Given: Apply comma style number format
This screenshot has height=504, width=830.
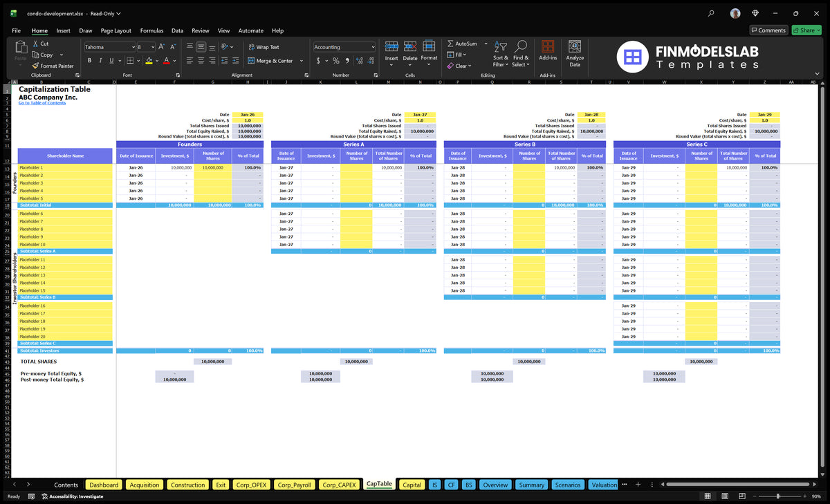Looking at the screenshot, I should click(347, 61).
